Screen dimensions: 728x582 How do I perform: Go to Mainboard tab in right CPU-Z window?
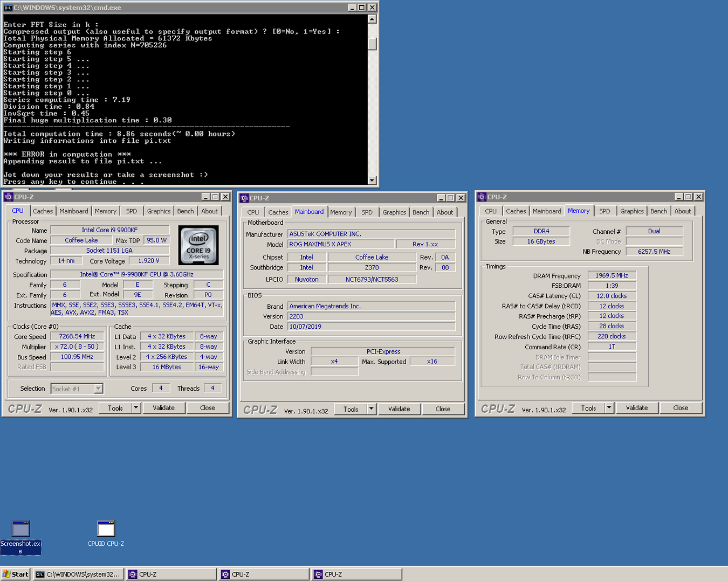(547, 211)
